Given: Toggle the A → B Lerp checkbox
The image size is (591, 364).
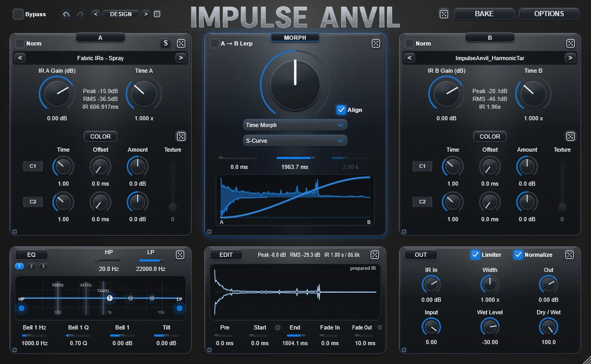Looking at the screenshot, I should coord(214,43).
